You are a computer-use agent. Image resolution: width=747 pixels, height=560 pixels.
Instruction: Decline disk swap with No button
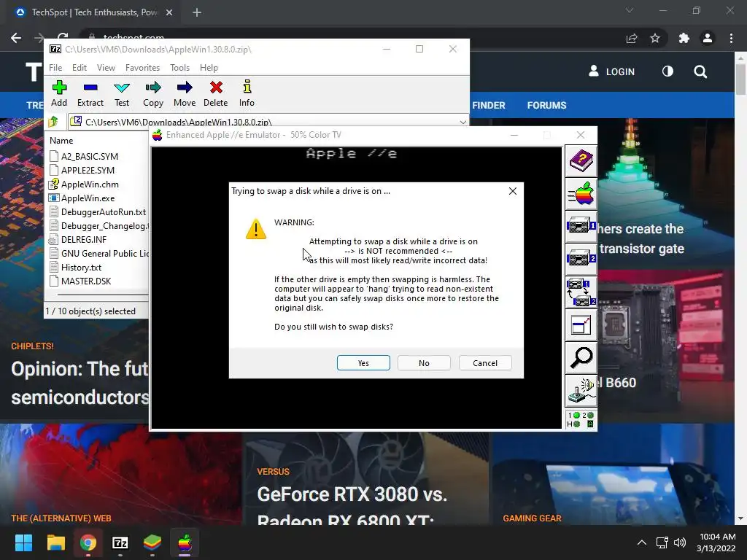(424, 363)
